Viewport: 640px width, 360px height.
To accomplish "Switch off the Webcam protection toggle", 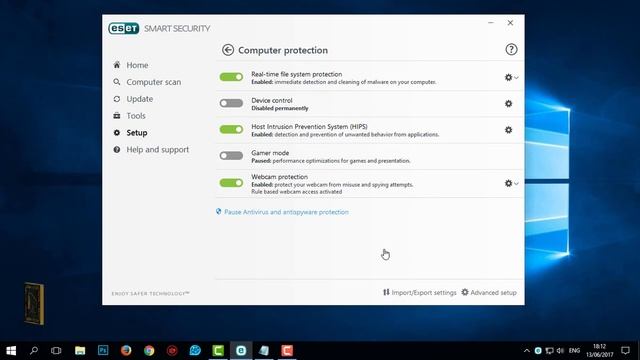I will [231, 182].
